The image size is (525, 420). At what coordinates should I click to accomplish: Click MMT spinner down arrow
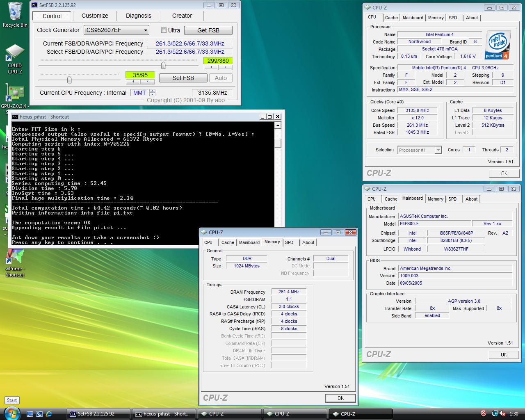153,95
